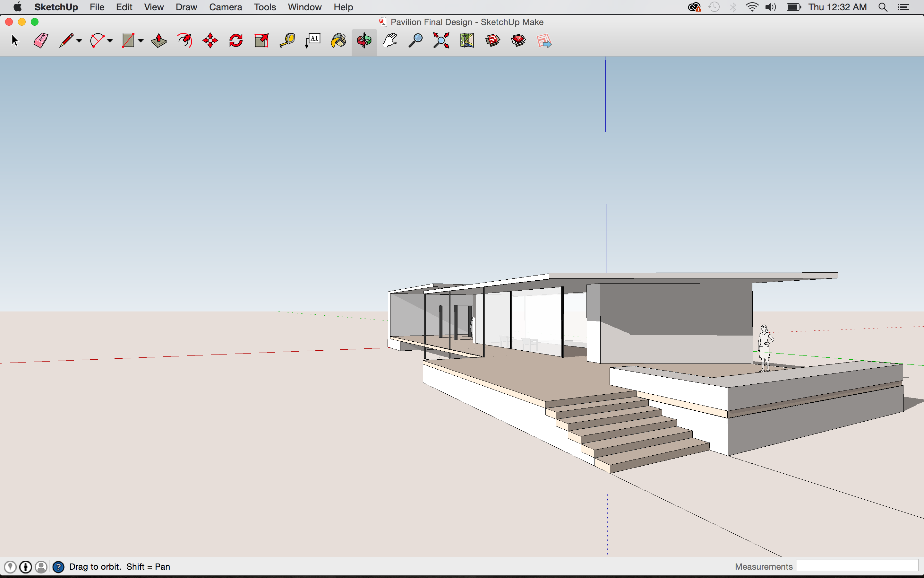Open the volume control in menu bar

tap(771, 7)
